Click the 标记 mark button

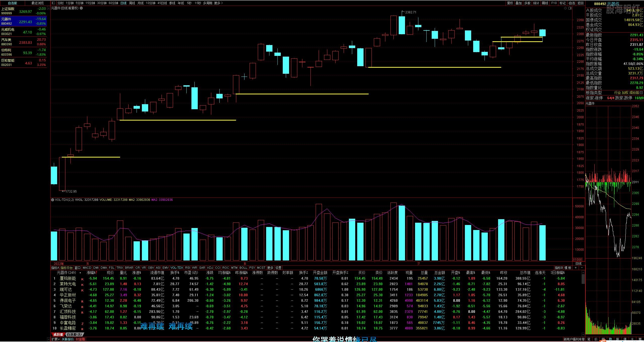[x=562, y=3]
